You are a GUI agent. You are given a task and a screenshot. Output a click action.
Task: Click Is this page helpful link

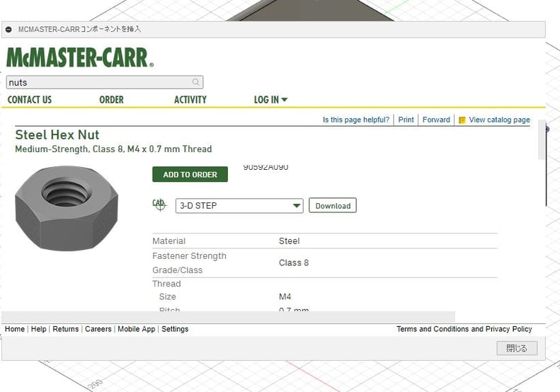[x=356, y=120]
